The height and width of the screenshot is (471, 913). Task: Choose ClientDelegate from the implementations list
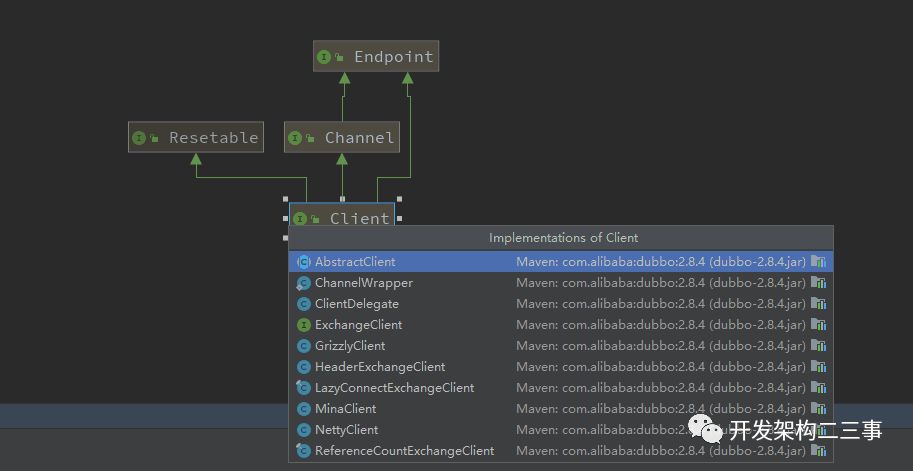(356, 304)
